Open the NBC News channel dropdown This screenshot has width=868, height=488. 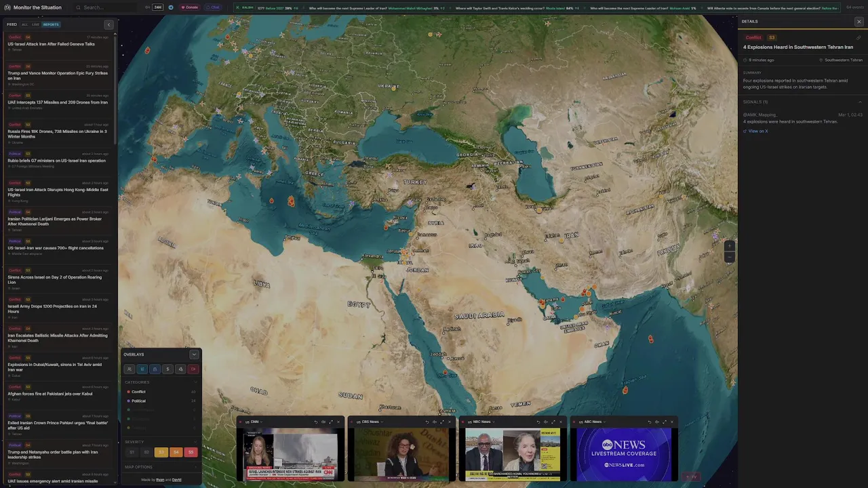pyautogui.click(x=481, y=422)
